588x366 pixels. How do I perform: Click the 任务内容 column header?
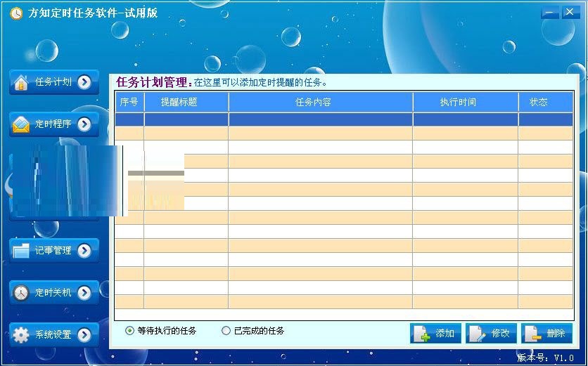point(321,102)
